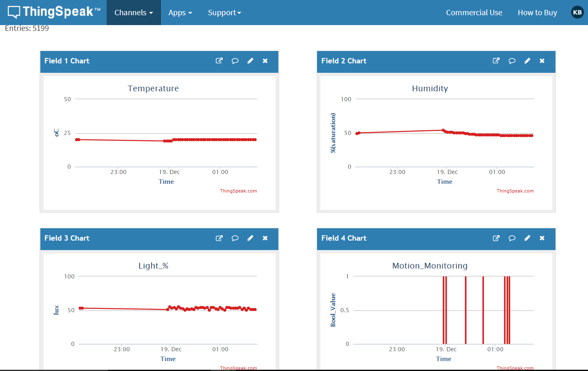Follow ThingSpeak.com link under Humidity chart
Viewport: 588px width, 371px height.
coord(515,191)
